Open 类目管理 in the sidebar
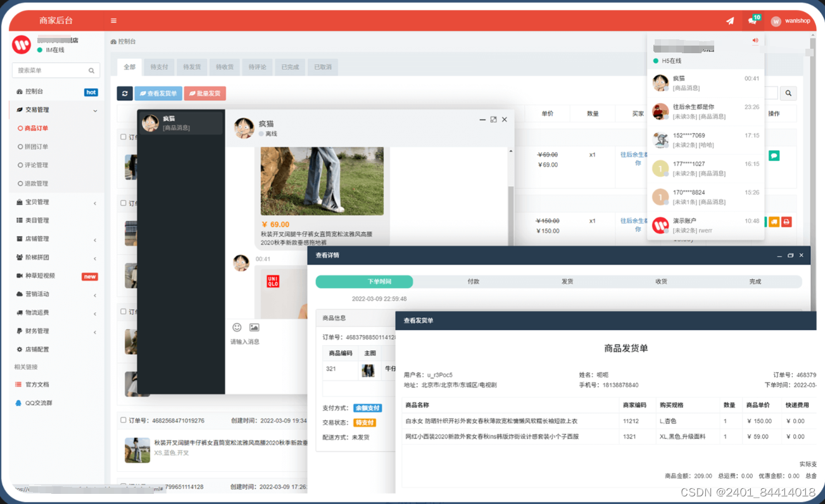825x504 pixels. 56,220
